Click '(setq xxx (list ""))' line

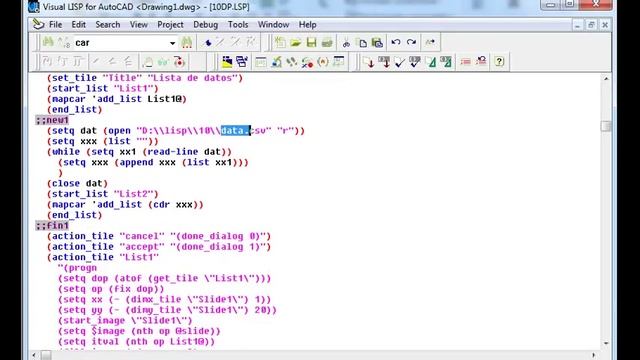[102, 141]
